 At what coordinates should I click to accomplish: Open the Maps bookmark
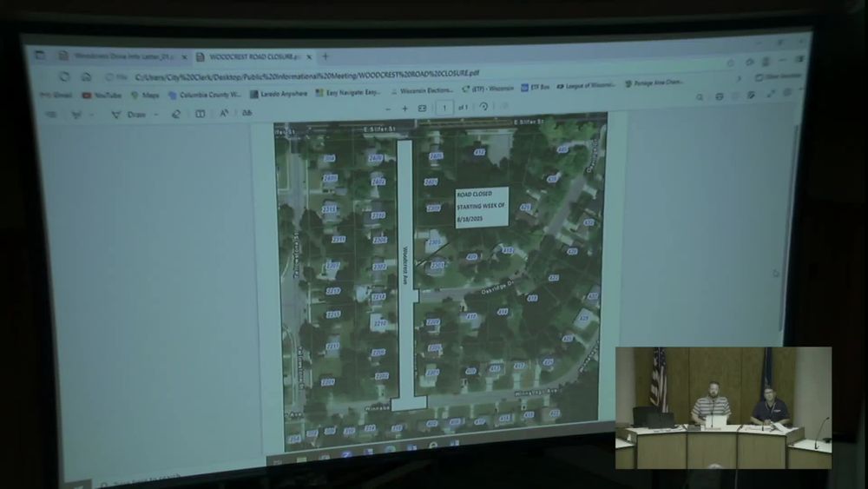(x=145, y=95)
